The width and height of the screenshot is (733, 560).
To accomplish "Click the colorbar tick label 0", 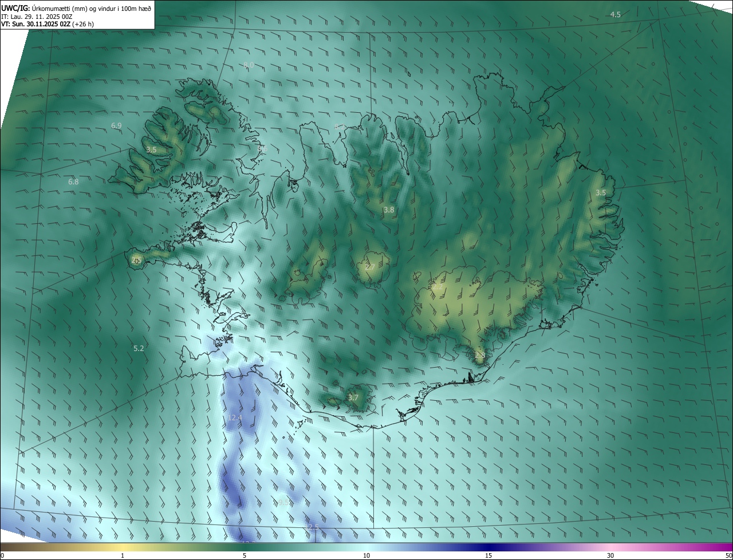I will click(x=2, y=555).
